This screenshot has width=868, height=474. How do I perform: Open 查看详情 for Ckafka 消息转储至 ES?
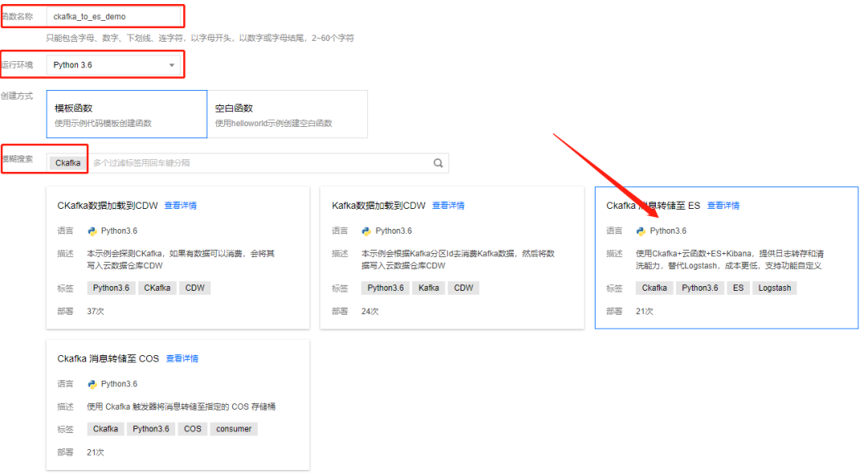tap(723, 206)
